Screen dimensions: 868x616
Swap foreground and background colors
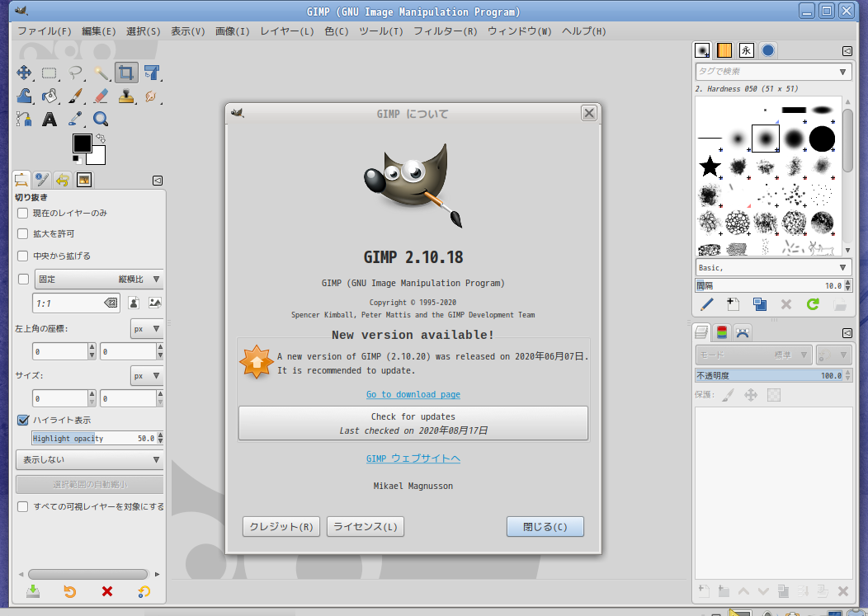pos(100,138)
